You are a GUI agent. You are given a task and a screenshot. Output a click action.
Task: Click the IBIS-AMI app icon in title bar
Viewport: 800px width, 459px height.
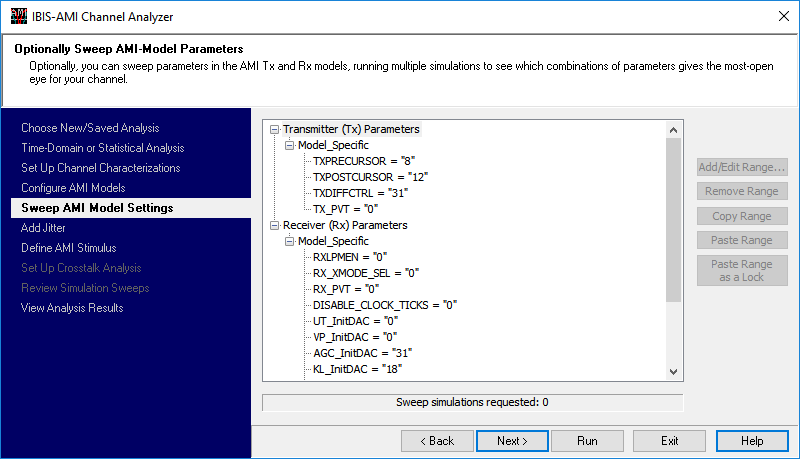[x=14, y=15]
